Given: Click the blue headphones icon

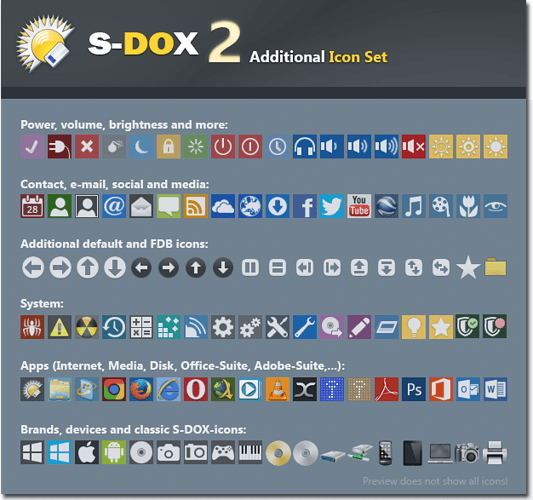Looking at the screenshot, I should [x=305, y=146].
